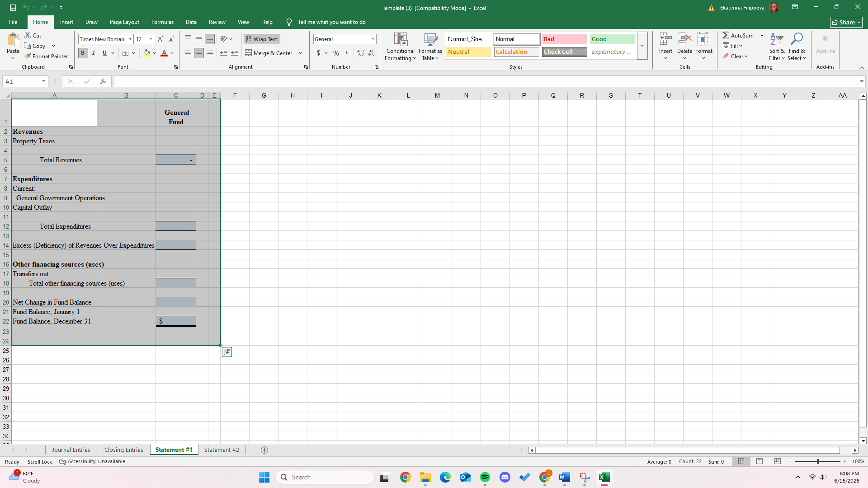Apply Accounting number format with dollar sign

[320, 53]
